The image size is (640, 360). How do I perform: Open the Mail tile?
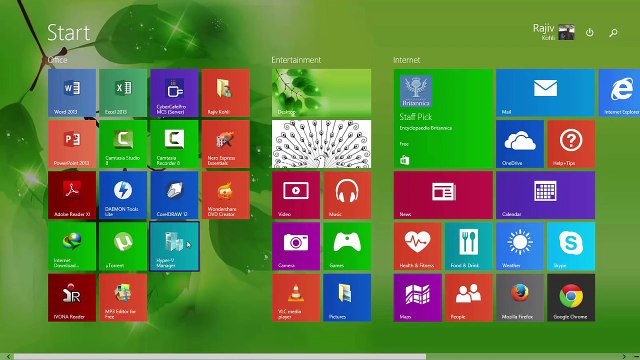(546, 93)
